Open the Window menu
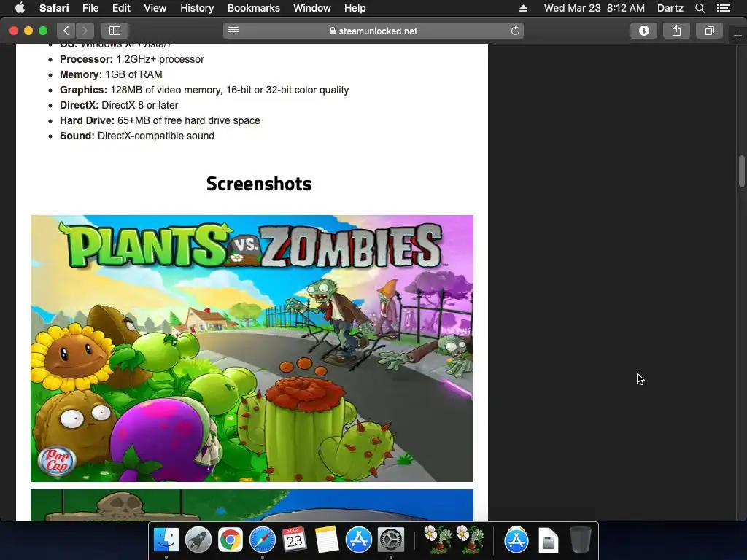This screenshot has height=560, width=747. (x=311, y=8)
